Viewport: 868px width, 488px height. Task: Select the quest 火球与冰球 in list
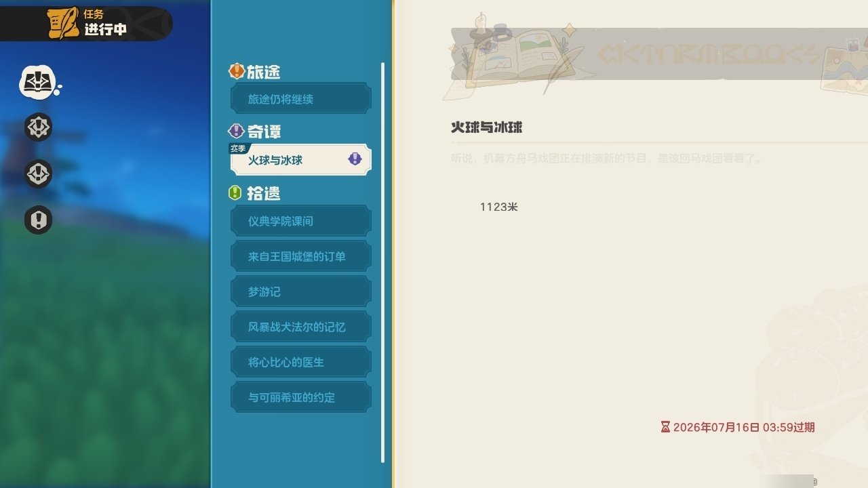301,160
